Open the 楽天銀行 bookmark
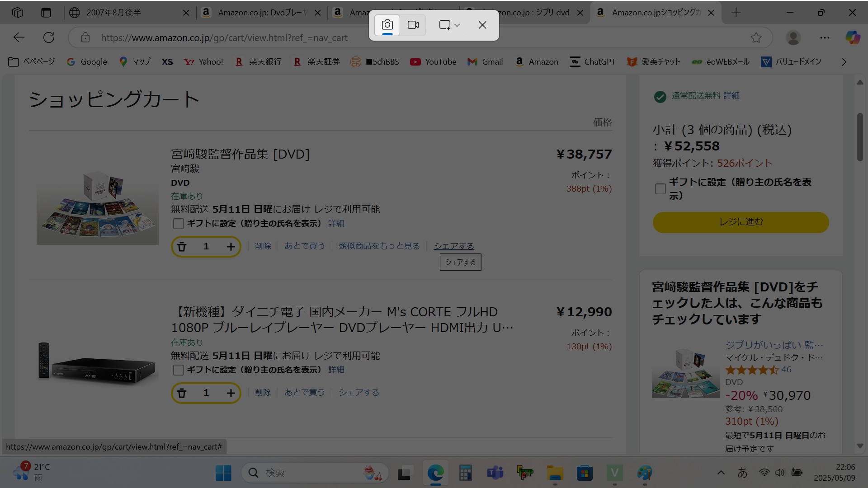Viewport: 868px width, 488px height. pos(258,62)
